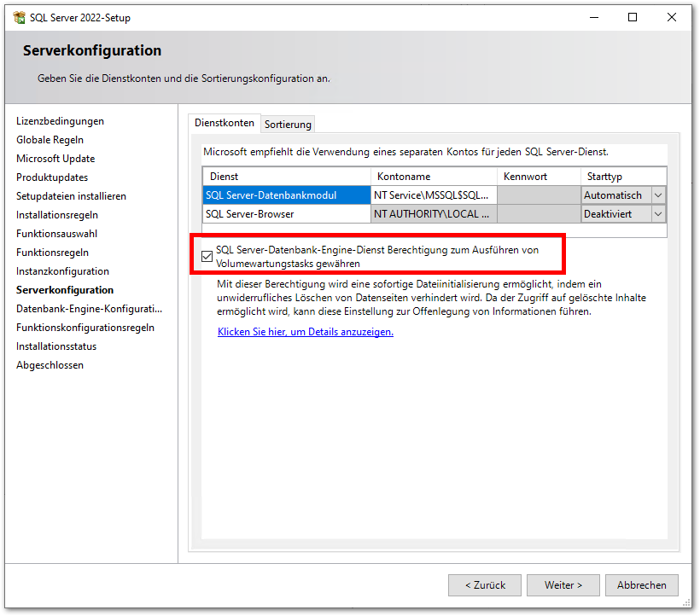Enable or disable the volume maintenance tasks checkbox
Viewport: 700px width, 616px height.
click(207, 256)
